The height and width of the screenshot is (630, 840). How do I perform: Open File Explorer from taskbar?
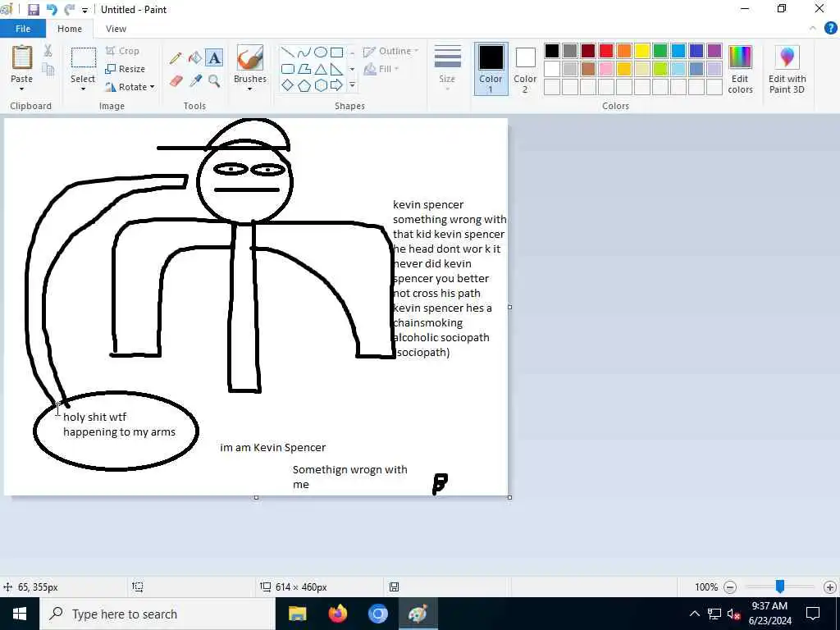(297, 614)
